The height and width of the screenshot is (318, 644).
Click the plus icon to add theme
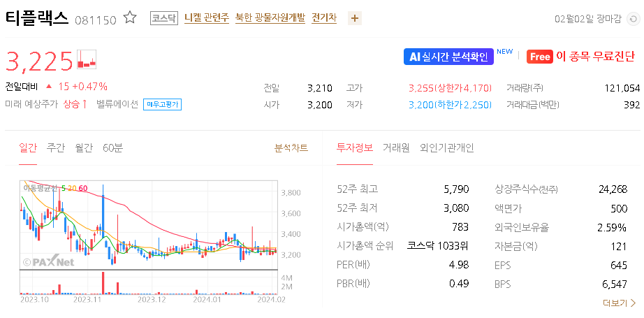coord(355,18)
